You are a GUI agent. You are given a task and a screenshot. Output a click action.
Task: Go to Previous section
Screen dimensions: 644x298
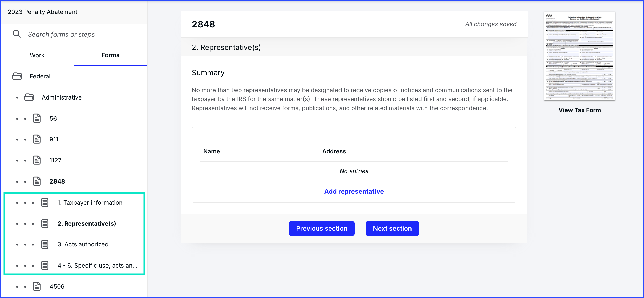[x=322, y=228]
